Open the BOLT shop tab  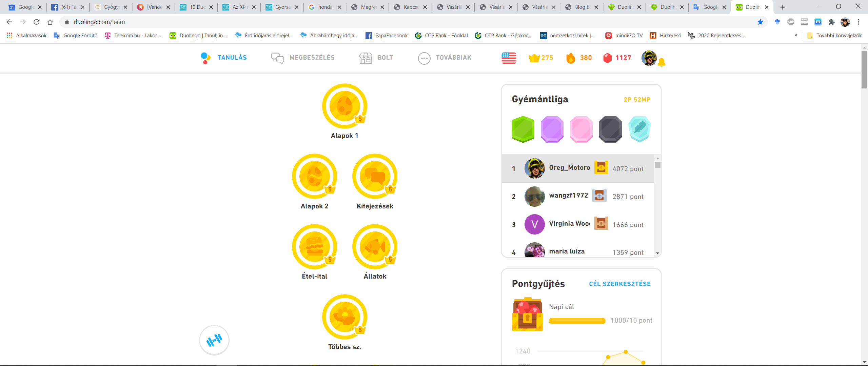pyautogui.click(x=376, y=58)
